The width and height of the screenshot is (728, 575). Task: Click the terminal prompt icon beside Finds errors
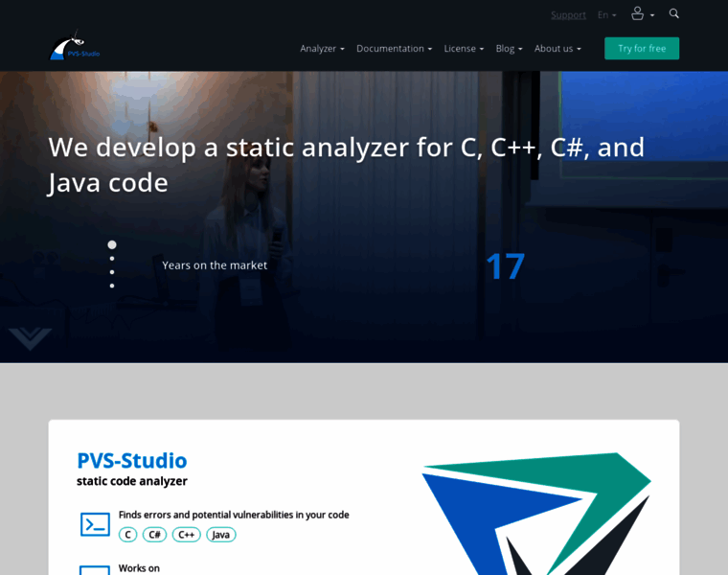(x=95, y=524)
